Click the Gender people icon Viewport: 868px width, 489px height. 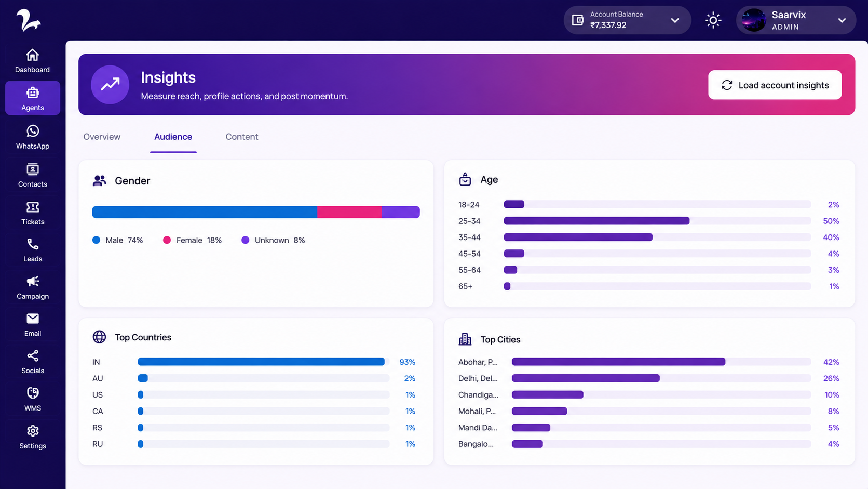99,181
